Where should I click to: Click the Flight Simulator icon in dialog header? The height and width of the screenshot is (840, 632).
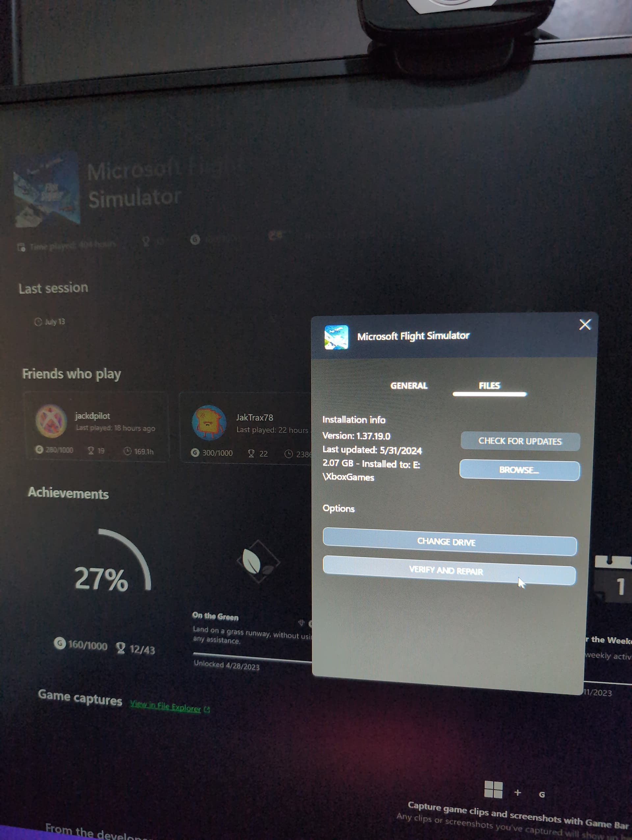pos(336,337)
